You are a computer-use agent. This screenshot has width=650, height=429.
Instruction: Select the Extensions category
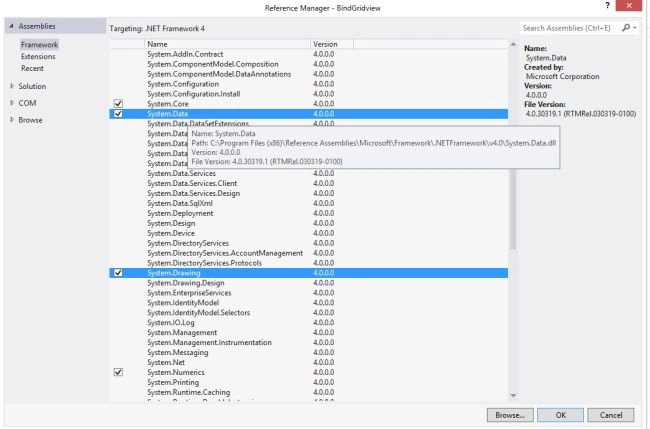point(38,56)
